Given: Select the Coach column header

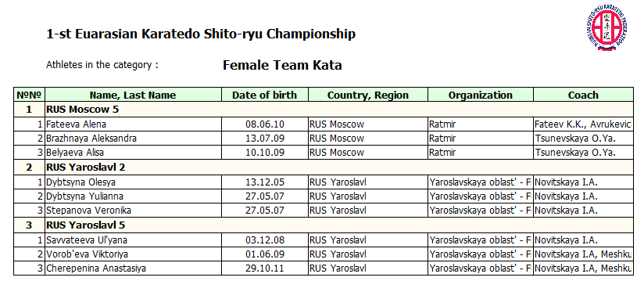Looking at the screenshot, I should (583, 95).
